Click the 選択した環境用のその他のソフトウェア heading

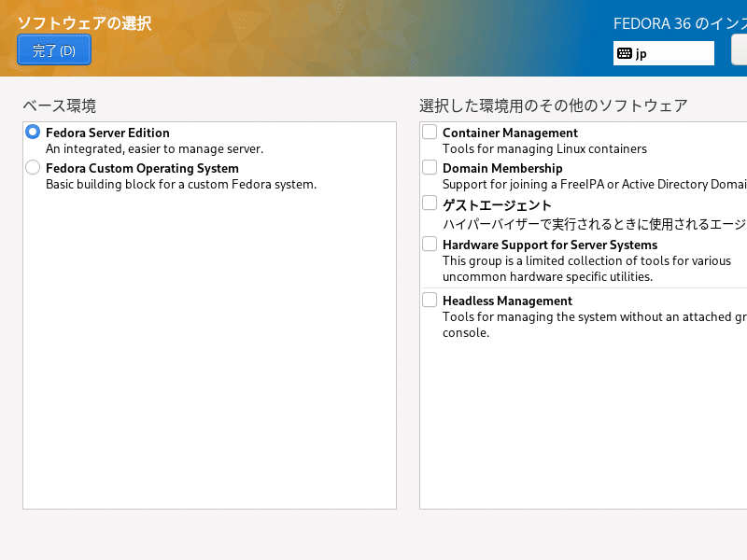(554, 105)
